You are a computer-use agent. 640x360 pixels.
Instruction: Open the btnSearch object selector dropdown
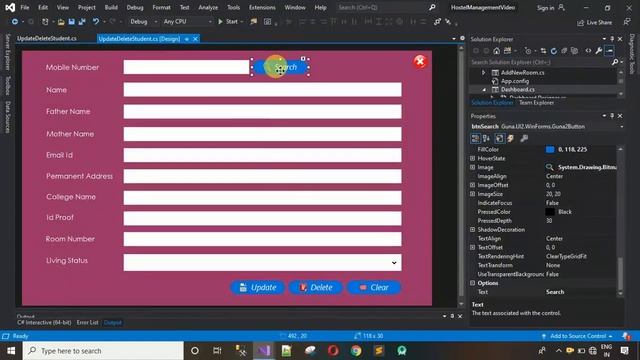point(621,127)
